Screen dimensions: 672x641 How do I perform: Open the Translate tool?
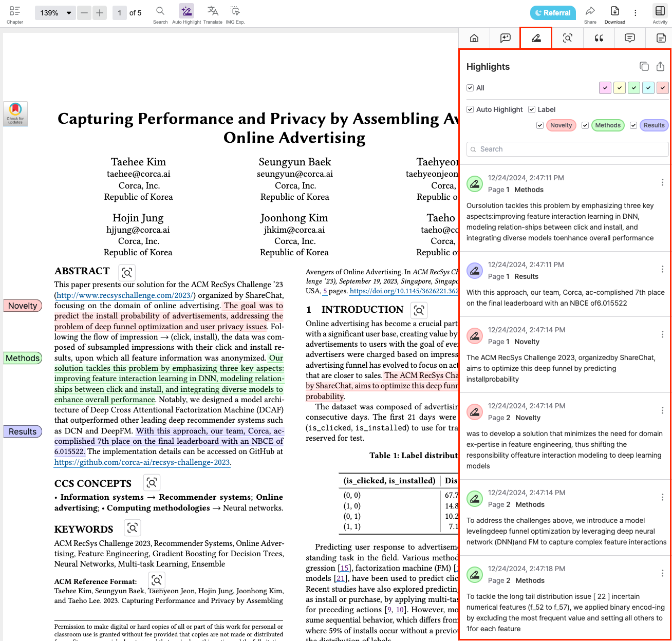pyautogui.click(x=213, y=14)
